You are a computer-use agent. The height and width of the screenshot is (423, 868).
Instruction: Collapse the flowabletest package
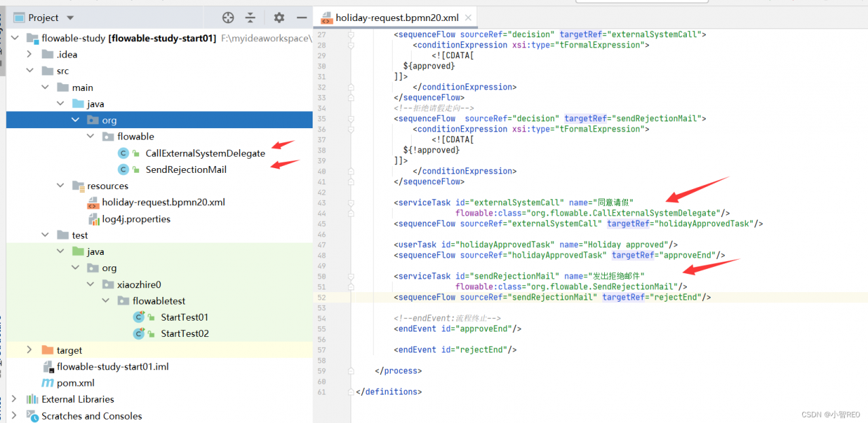tap(105, 301)
